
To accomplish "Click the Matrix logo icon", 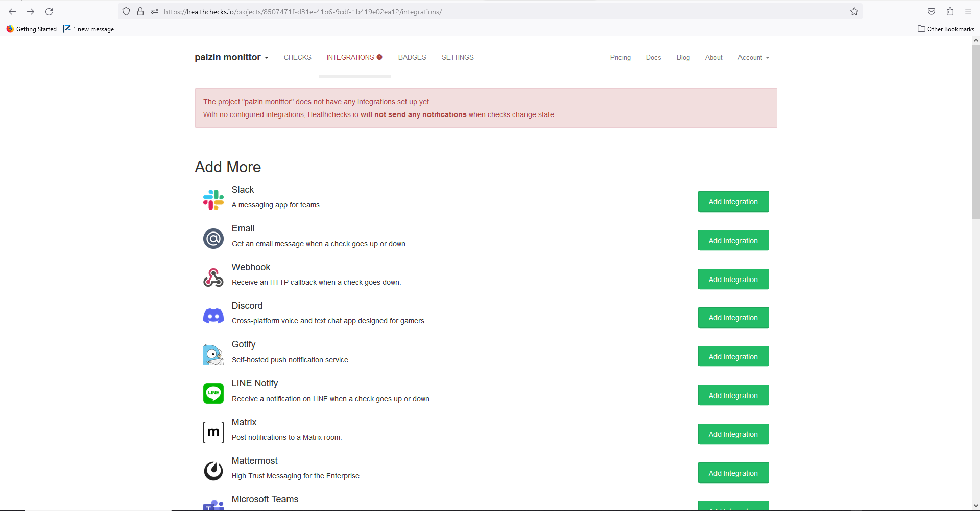I will tap(213, 432).
